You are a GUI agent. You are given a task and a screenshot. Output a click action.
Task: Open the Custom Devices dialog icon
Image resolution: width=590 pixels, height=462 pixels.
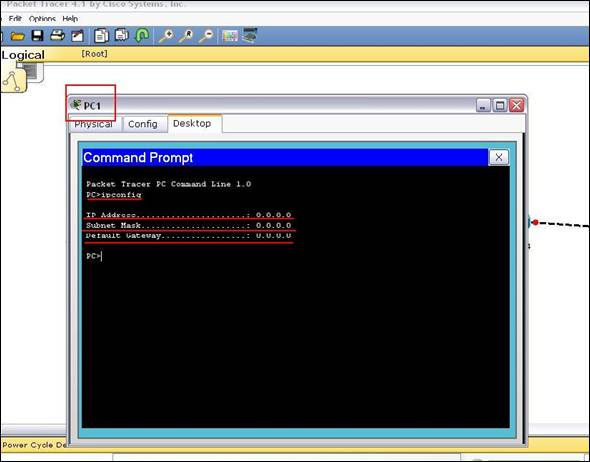click(249, 35)
